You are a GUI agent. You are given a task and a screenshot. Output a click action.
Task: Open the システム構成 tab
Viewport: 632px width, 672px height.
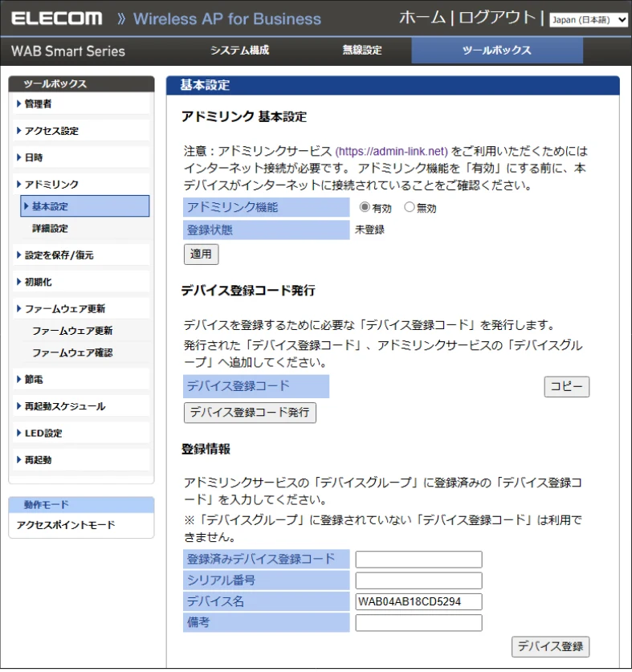pyautogui.click(x=239, y=50)
